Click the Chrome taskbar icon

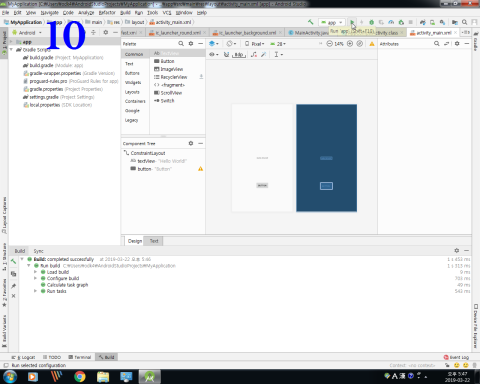tap(80, 377)
